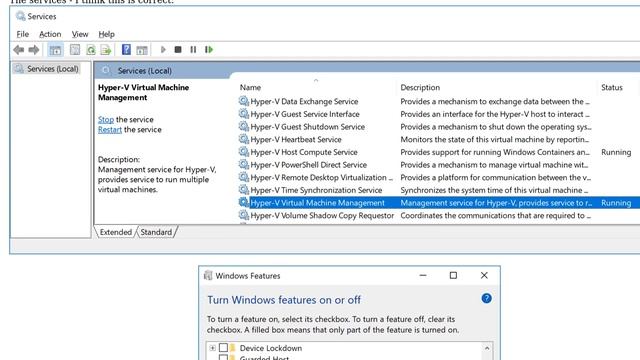Click the Services window title icon
This screenshot has width=640, height=360.
[x=20, y=16]
